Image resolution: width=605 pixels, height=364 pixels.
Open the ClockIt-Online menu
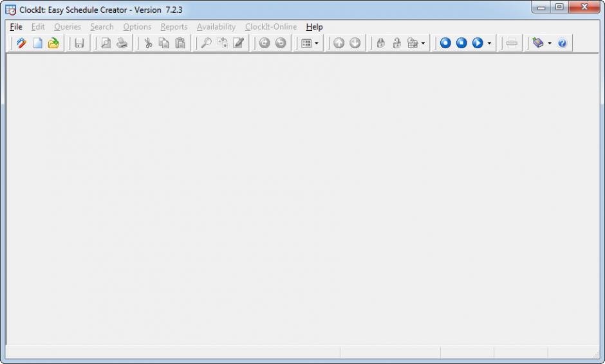pos(271,26)
